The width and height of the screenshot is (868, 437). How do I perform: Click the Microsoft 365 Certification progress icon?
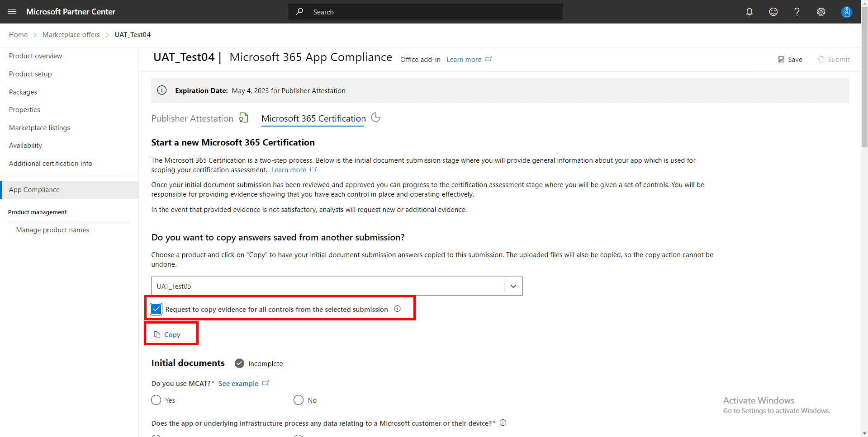point(376,117)
